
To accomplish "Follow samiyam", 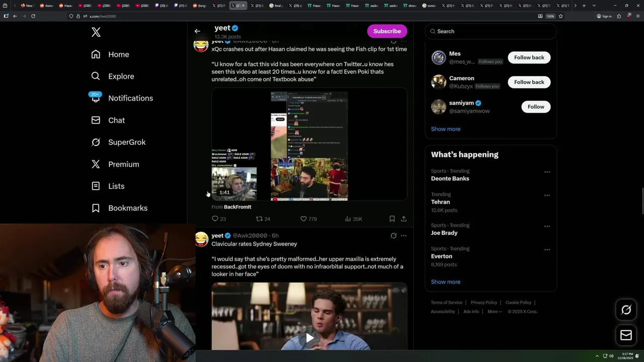I will tap(536, 107).
